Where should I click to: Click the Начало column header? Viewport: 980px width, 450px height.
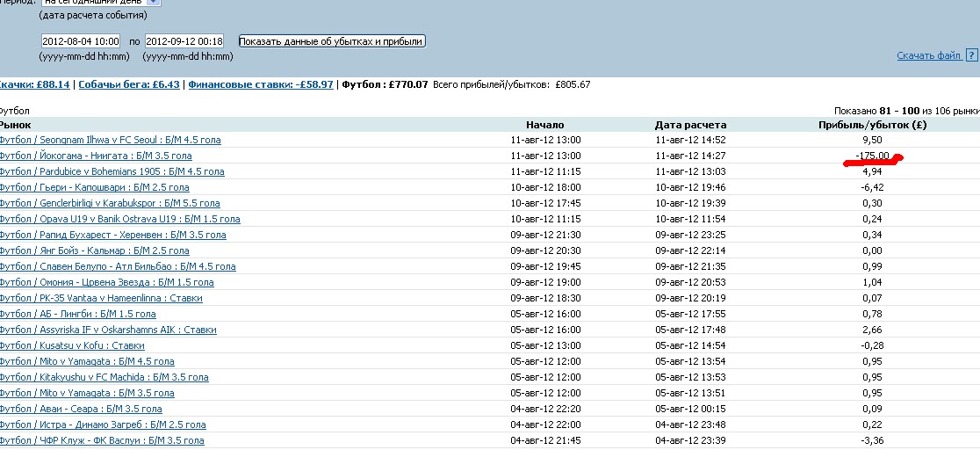[x=545, y=125]
